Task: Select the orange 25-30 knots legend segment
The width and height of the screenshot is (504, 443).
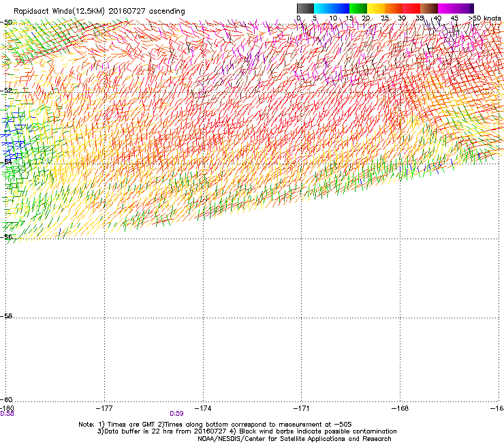Action: (394, 8)
